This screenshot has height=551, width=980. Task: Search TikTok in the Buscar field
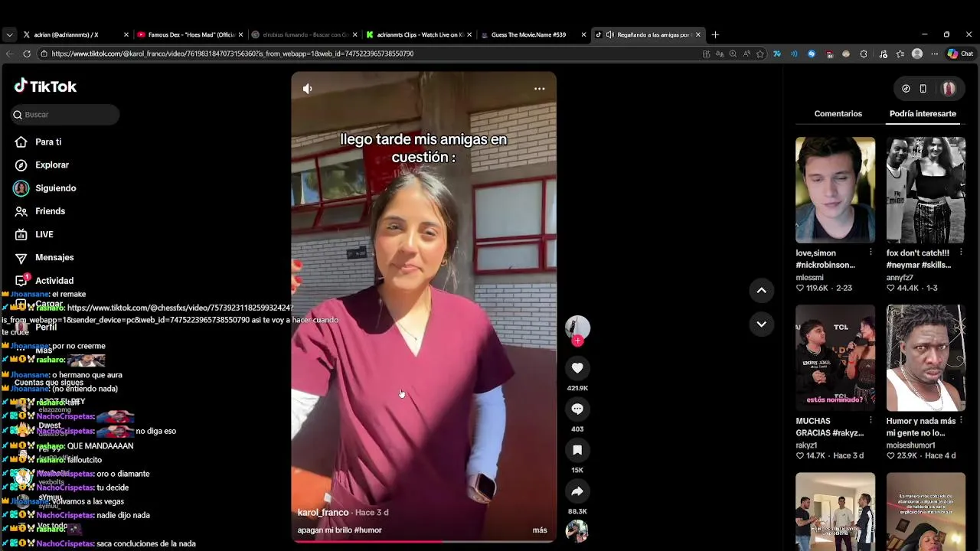coord(66,115)
